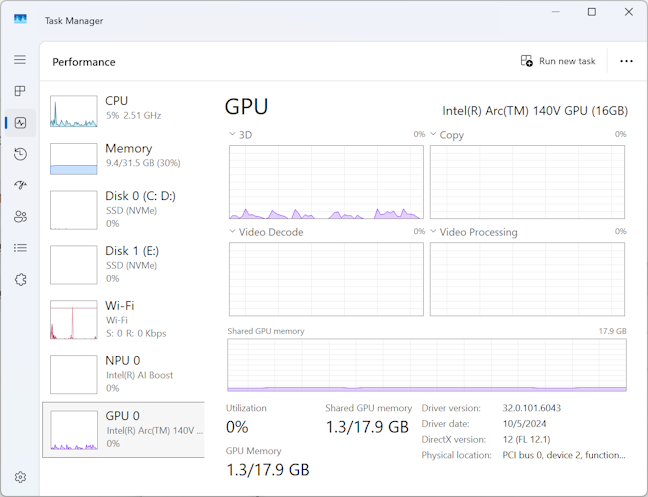Close the Task Manager window
648x497 pixels.
(629, 12)
